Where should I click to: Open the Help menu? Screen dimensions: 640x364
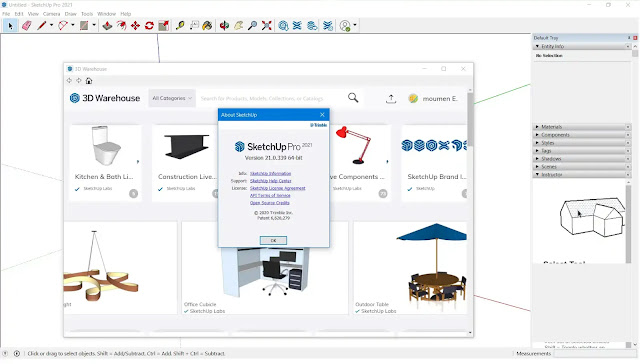(x=126, y=14)
